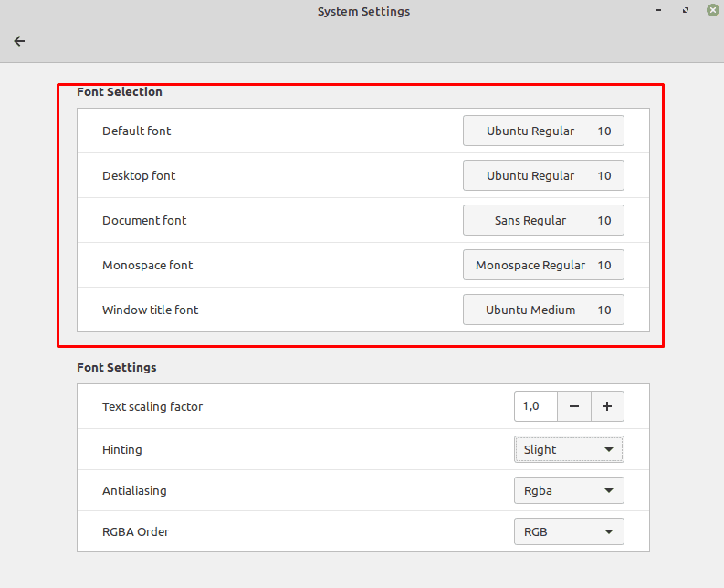This screenshot has width=724, height=588.
Task: Click the text scaling factor value field
Action: (536, 406)
